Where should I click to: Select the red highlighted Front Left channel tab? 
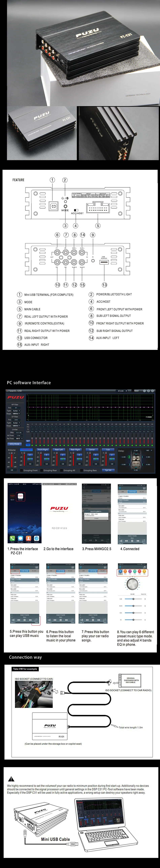tap(27, 449)
